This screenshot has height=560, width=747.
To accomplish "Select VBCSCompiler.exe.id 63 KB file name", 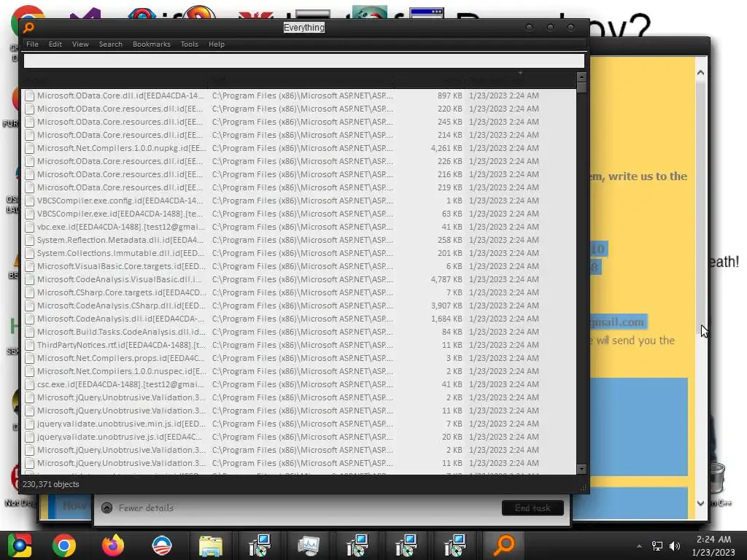I will [x=120, y=214].
